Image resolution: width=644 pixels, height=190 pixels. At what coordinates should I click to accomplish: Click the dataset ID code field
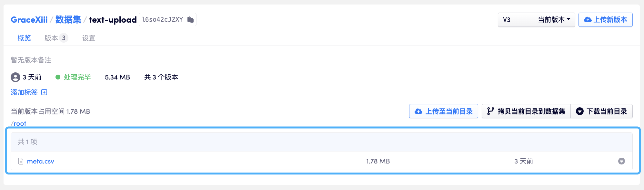point(162,20)
